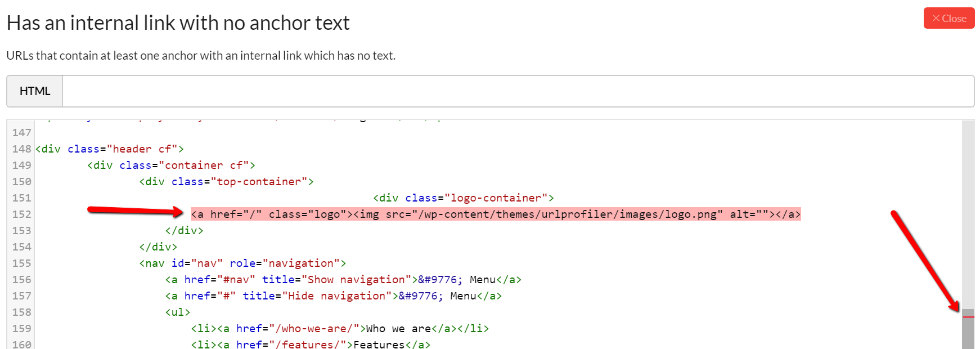
Task: Click the "Features" list item line
Action: [x=311, y=344]
